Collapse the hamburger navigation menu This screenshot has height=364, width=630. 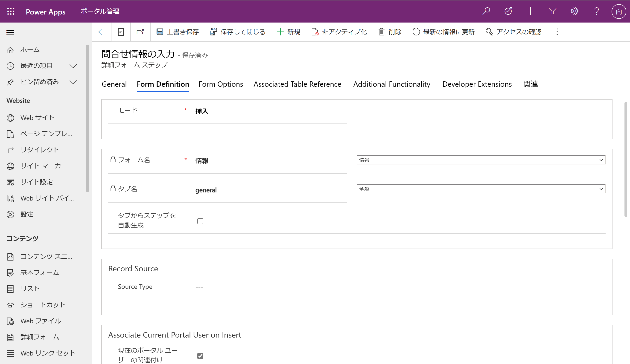(10, 32)
